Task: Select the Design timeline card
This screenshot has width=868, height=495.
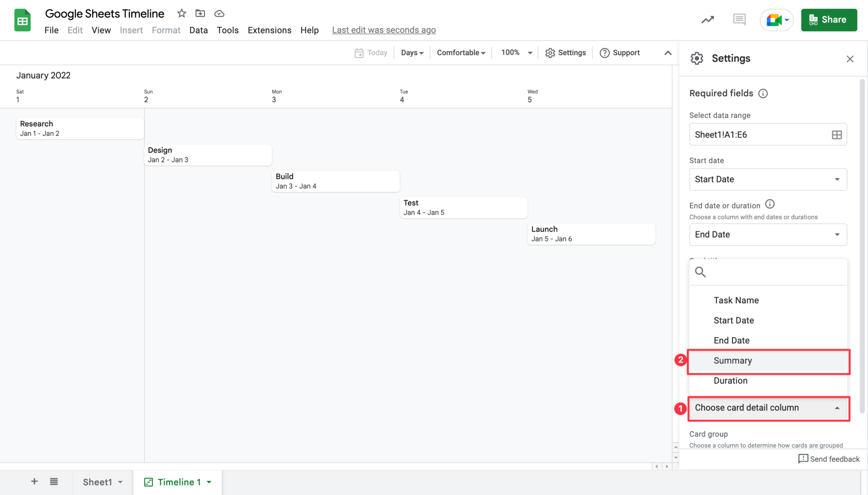Action: click(x=208, y=155)
